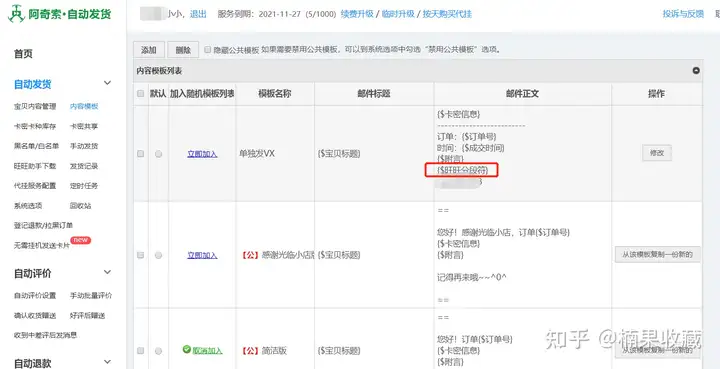The image size is (720, 369).
Task: Click the green check icon beside 取消加入
Action: pos(186,350)
